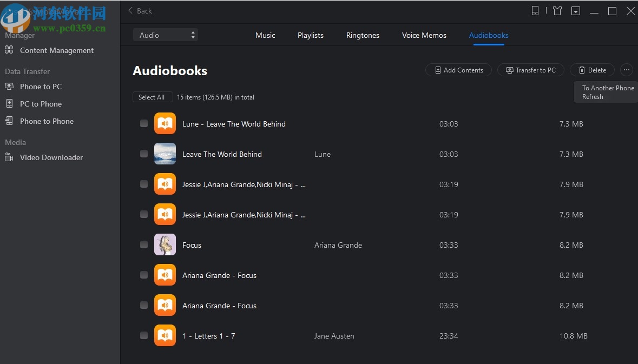The width and height of the screenshot is (638, 364).
Task: Click the Phone to Phone sidebar icon
Action: pyautogui.click(x=9, y=121)
